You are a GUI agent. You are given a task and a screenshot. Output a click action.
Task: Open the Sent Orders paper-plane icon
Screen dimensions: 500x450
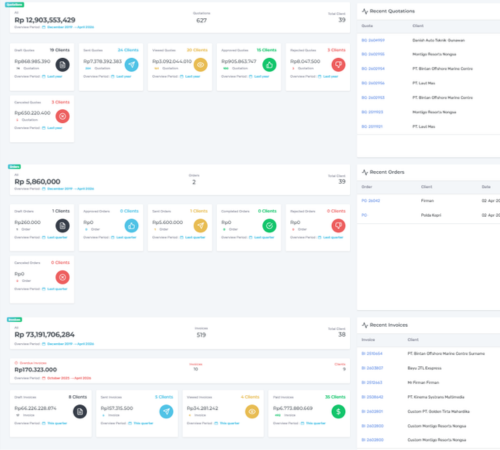coord(200,226)
